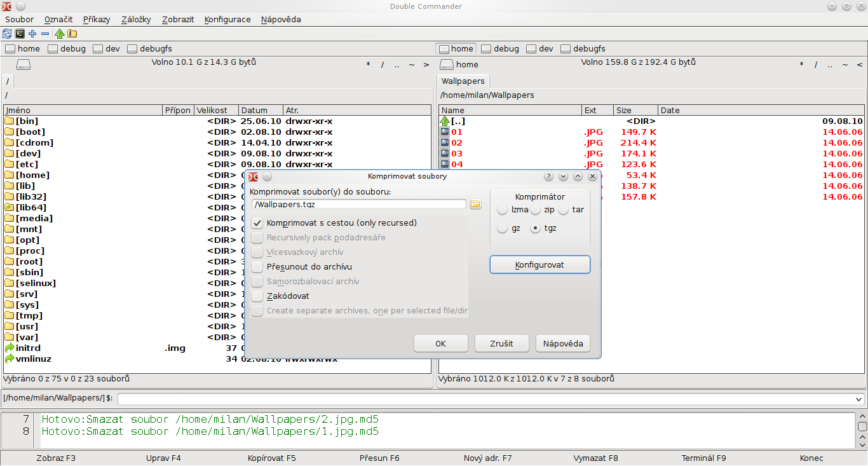Click the 'Terminál F9' function button

coord(703,458)
